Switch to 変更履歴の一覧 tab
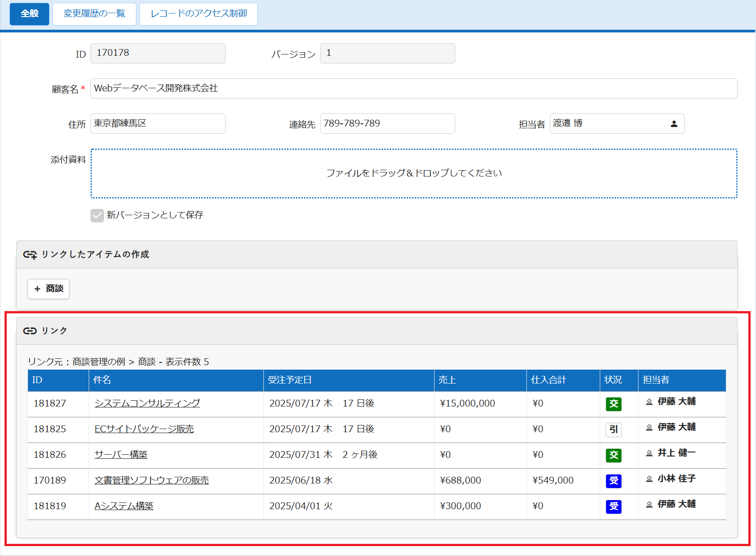The height and width of the screenshot is (556, 756). coord(94,14)
